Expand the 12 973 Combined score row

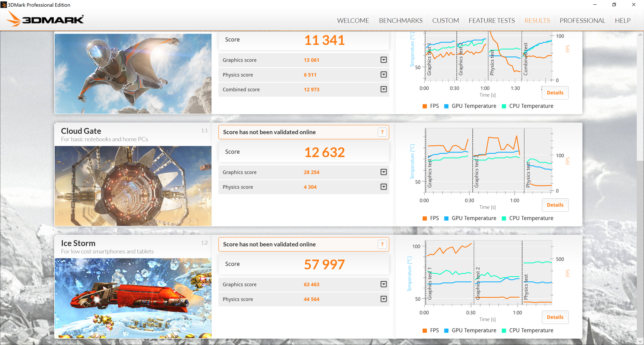click(x=384, y=89)
